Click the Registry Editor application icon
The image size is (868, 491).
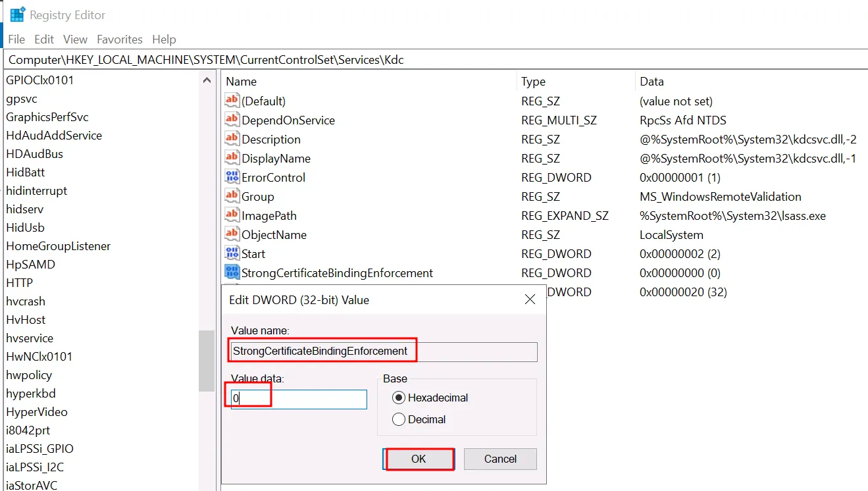16,13
